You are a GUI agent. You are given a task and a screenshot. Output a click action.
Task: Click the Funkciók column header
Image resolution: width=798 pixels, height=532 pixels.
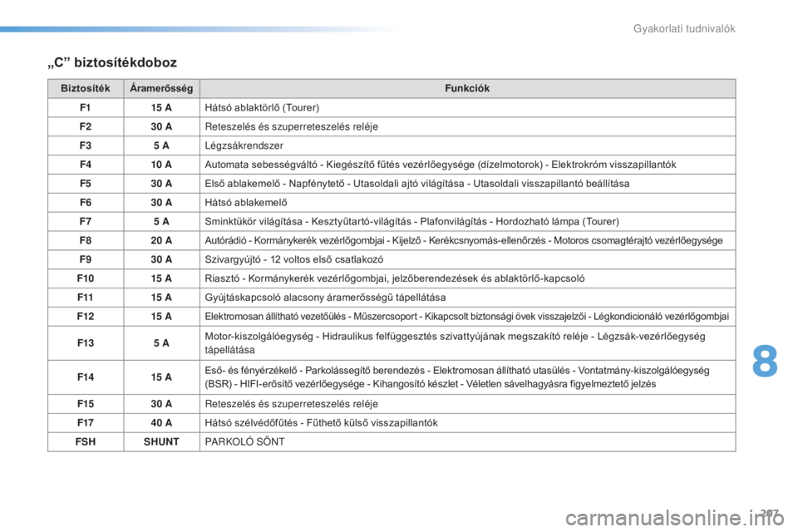(x=466, y=88)
